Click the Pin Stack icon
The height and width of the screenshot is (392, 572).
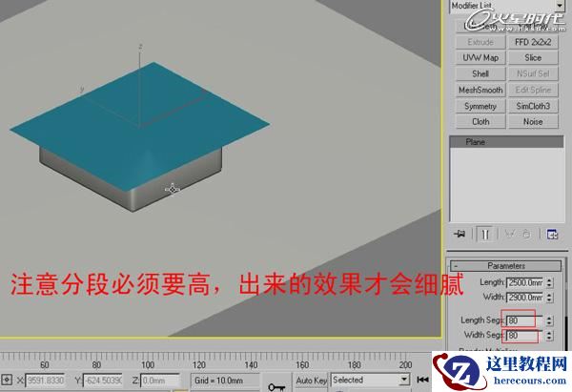click(460, 234)
